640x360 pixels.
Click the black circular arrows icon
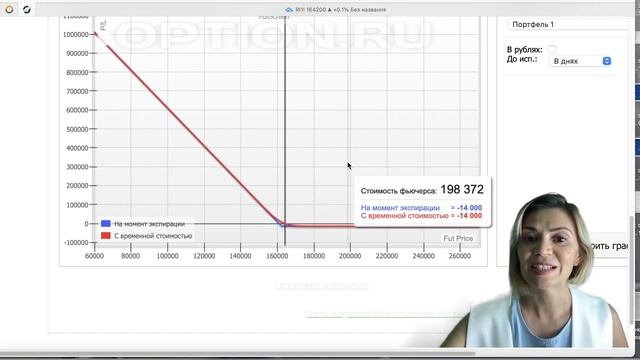(x=27, y=9)
